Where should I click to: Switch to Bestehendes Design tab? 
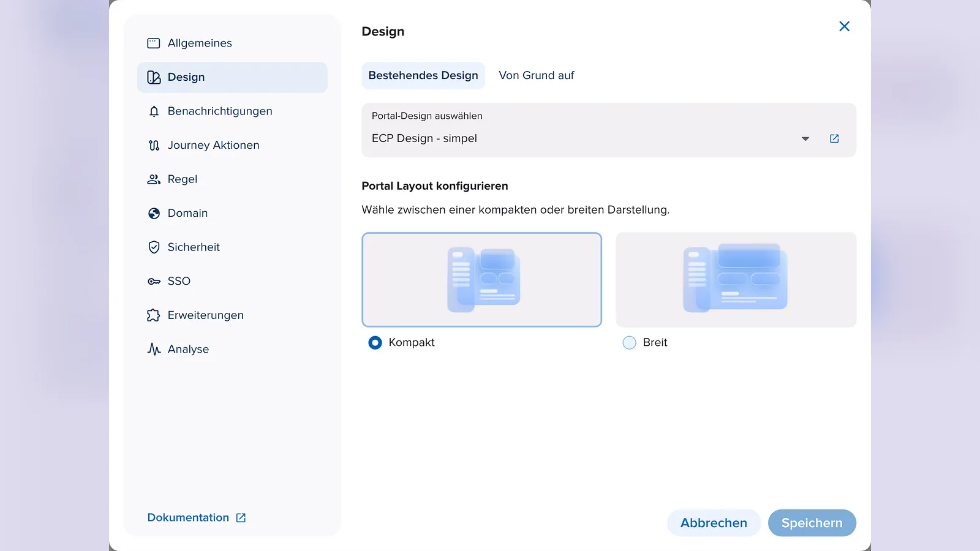click(x=423, y=75)
